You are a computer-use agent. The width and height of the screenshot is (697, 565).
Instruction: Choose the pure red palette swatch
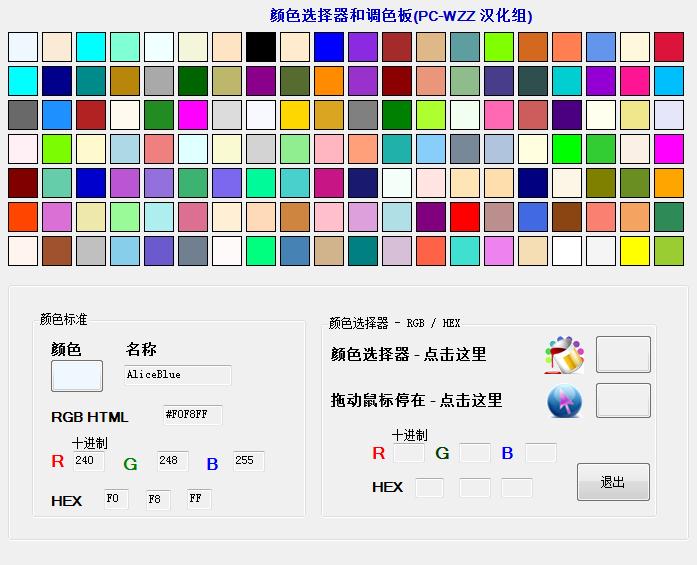click(x=465, y=217)
